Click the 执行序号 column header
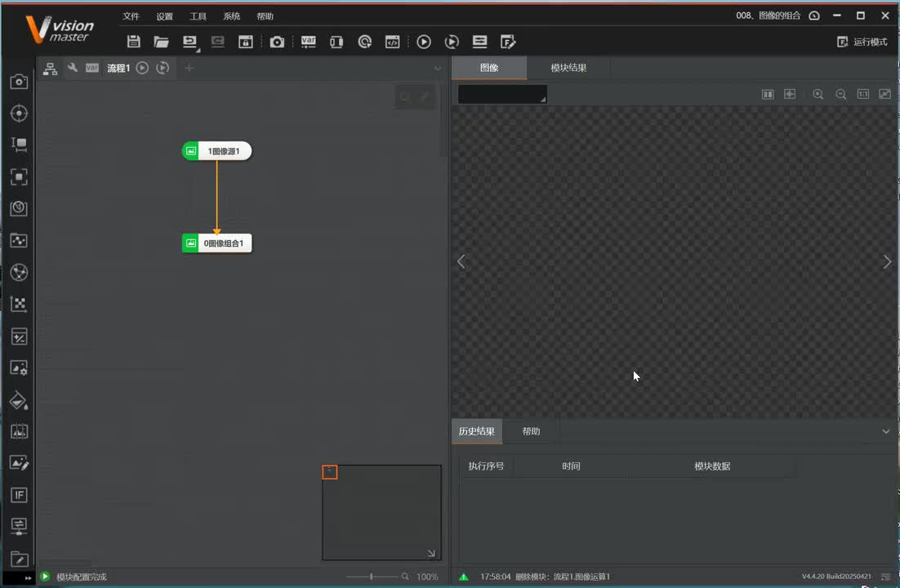 point(486,466)
